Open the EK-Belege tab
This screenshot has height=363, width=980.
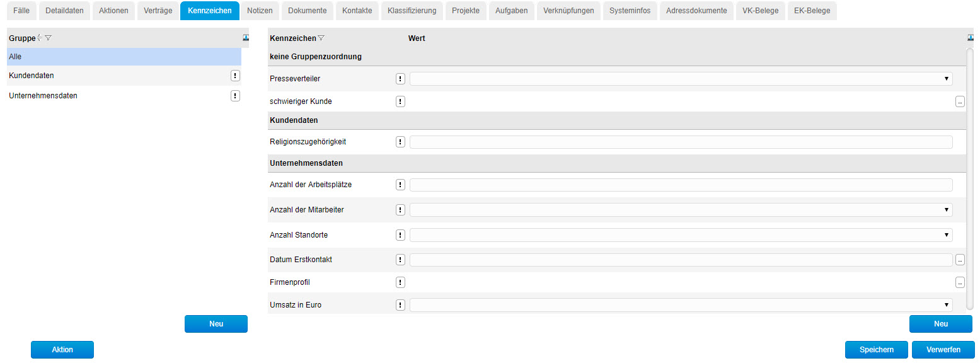[x=812, y=11]
